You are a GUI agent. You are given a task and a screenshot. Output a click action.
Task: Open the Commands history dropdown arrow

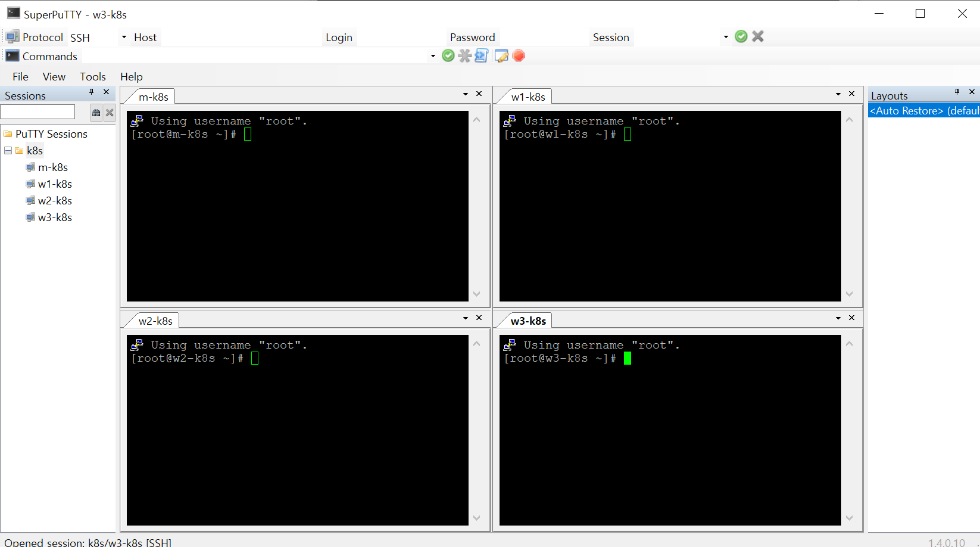pos(433,56)
